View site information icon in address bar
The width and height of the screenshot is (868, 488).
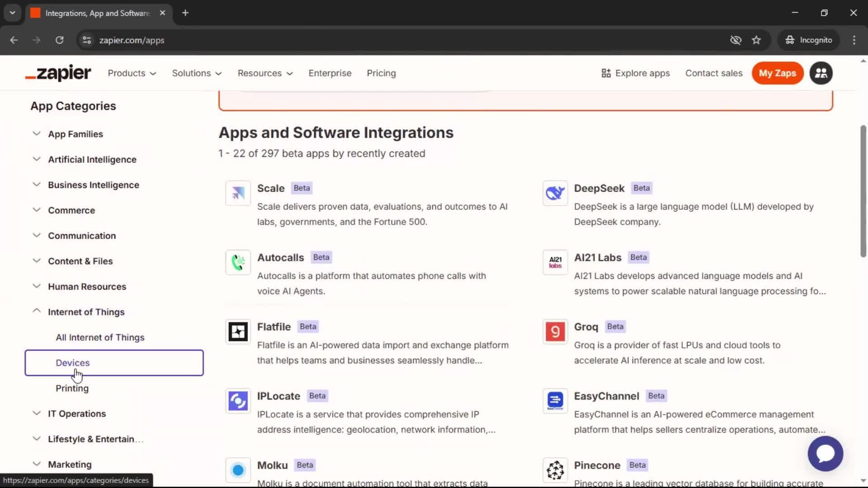pyautogui.click(x=87, y=40)
